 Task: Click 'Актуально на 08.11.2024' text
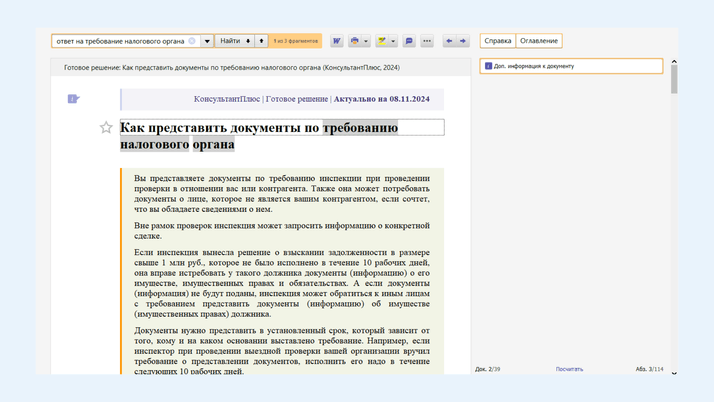(x=382, y=99)
